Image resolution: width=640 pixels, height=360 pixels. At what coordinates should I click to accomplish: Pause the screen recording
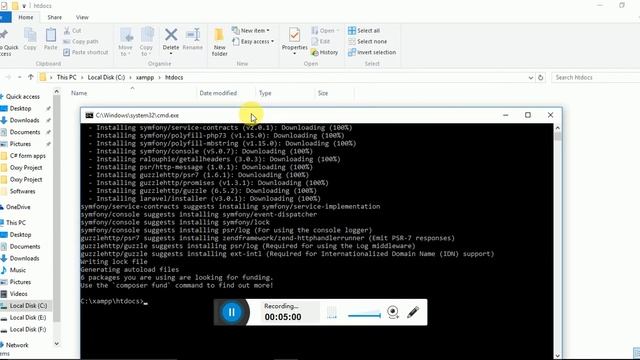coord(231,312)
